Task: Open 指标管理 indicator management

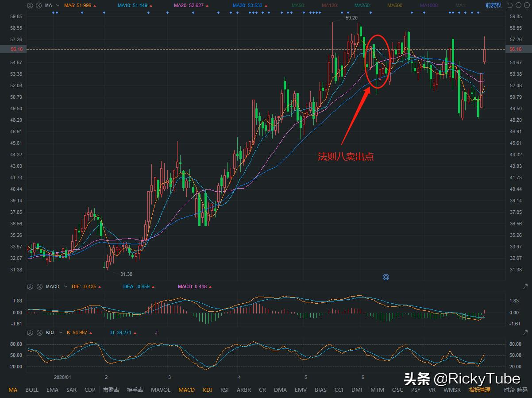Action: (480, 390)
